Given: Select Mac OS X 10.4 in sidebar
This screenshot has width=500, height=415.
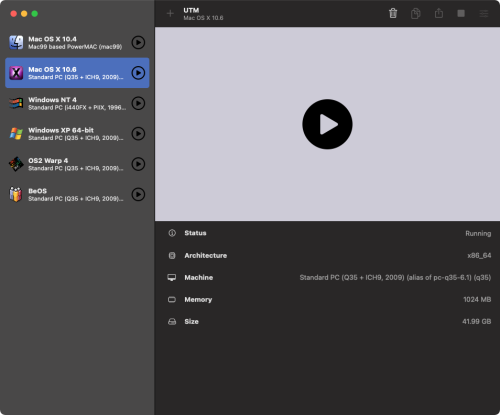Looking at the screenshot, I should [x=77, y=43].
